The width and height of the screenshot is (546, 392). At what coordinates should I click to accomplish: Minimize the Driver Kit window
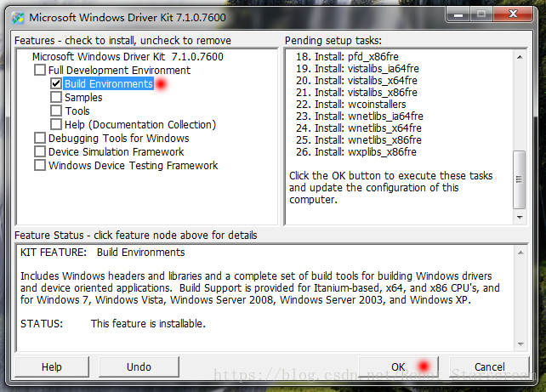(458, 14)
